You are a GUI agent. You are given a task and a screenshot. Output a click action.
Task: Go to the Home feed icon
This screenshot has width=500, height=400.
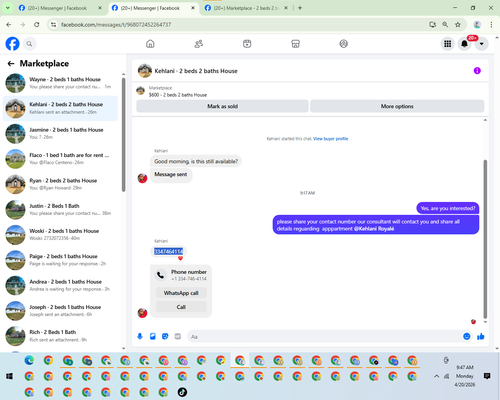coord(150,44)
